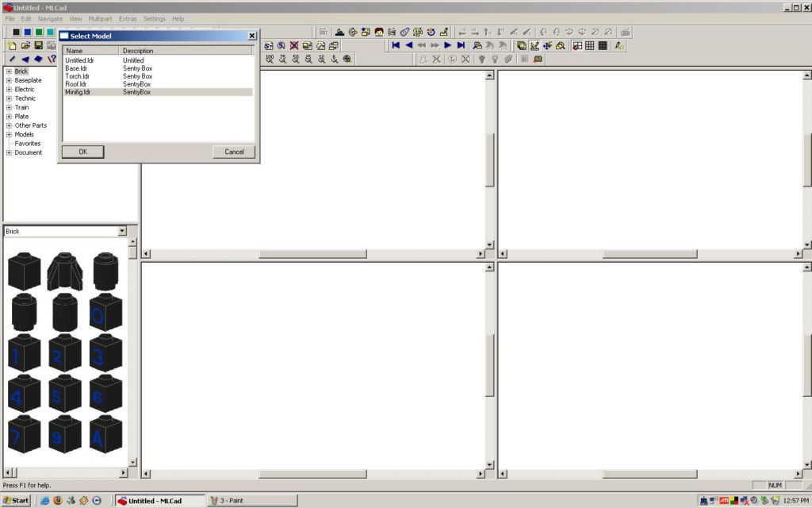Select Roof.ldr from the model list
This screenshot has width=812, height=508.
[x=75, y=84]
